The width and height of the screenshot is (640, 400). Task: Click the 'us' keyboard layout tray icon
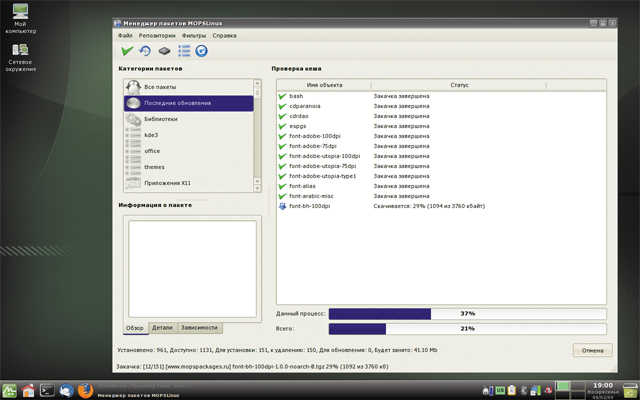500,391
